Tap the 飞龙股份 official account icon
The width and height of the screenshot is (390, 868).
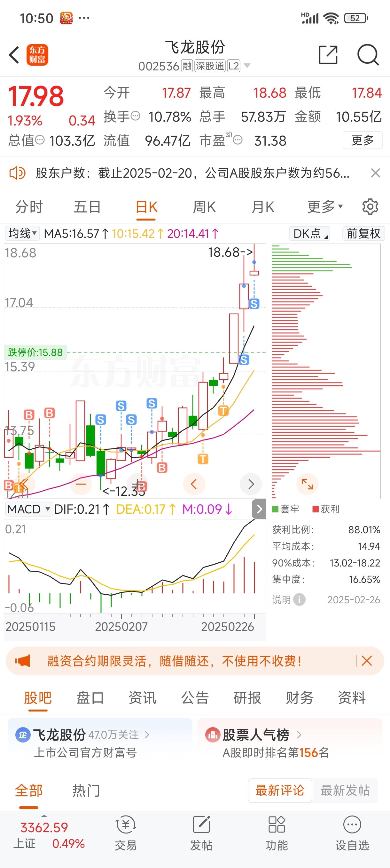pyautogui.click(x=23, y=735)
